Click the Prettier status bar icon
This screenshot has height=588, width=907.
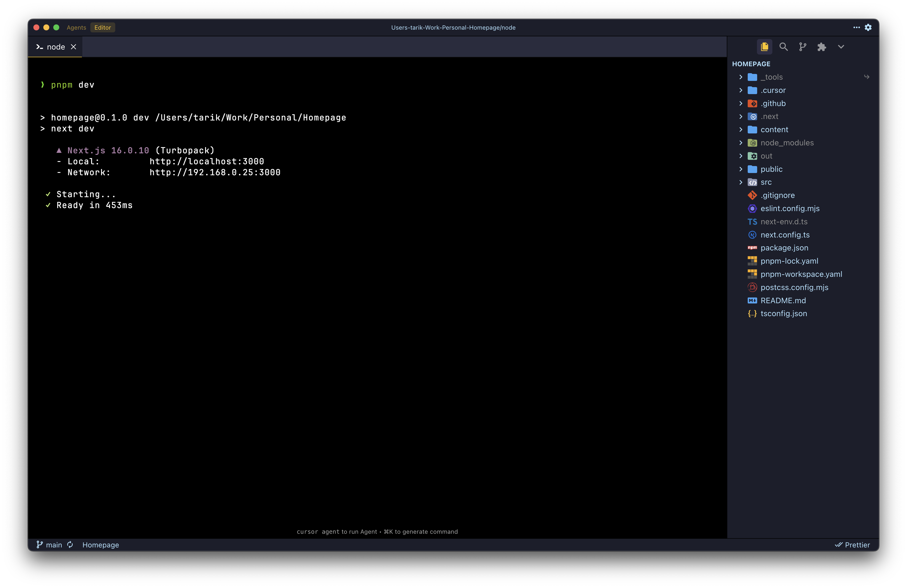tap(852, 544)
